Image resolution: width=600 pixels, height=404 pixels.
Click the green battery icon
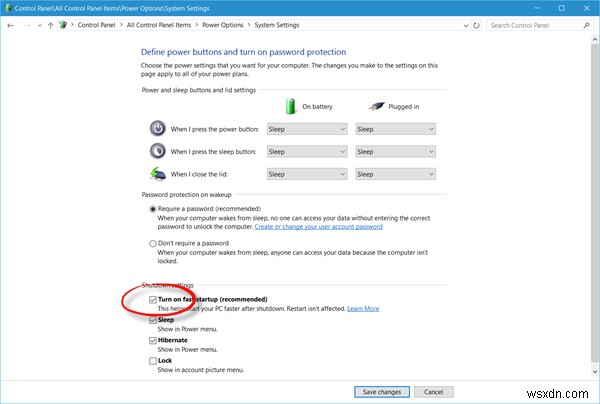(x=291, y=106)
